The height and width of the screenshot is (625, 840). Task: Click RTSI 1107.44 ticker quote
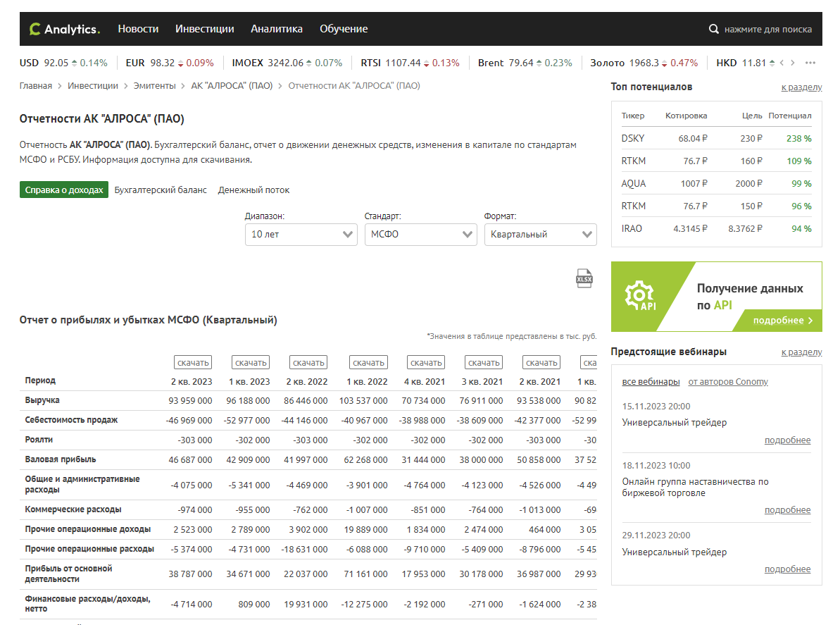pos(410,63)
